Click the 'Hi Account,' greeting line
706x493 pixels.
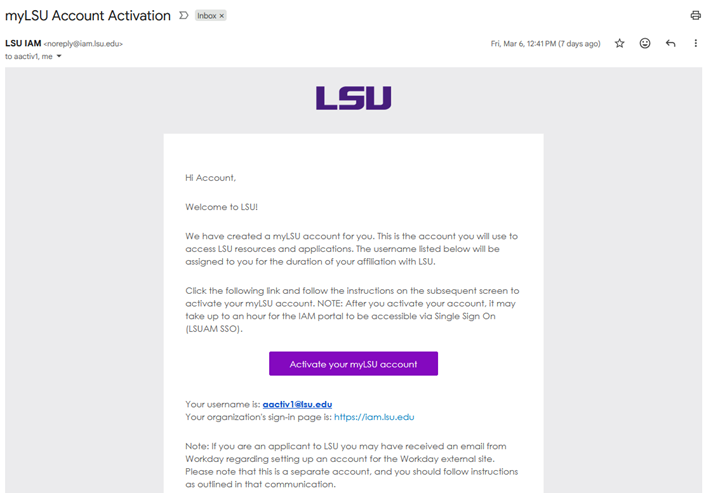pyautogui.click(x=210, y=178)
